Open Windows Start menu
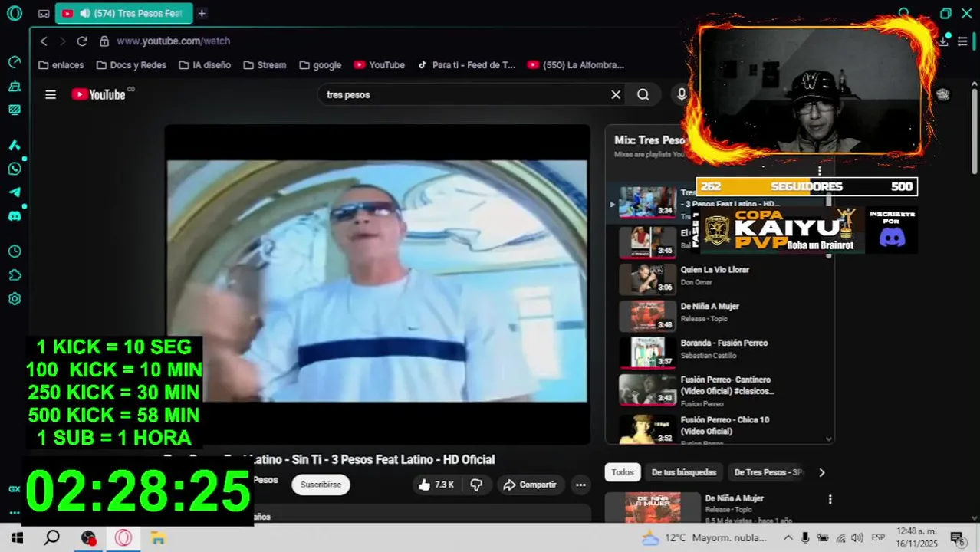Image resolution: width=980 pixels, height=552 pixels. tap(17, 537)
